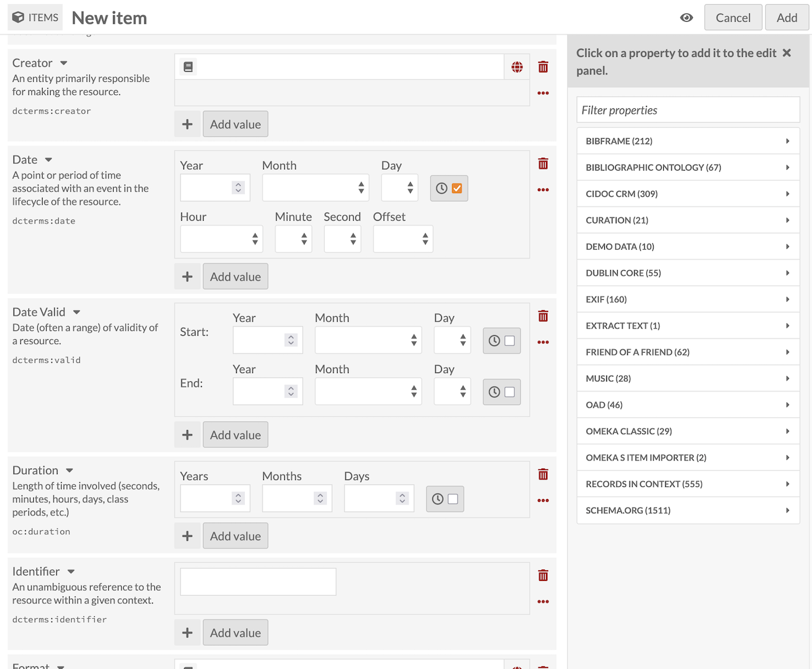Click the resource book icon in Creator field
Viewport: 812px width, 669px height.
188,67
